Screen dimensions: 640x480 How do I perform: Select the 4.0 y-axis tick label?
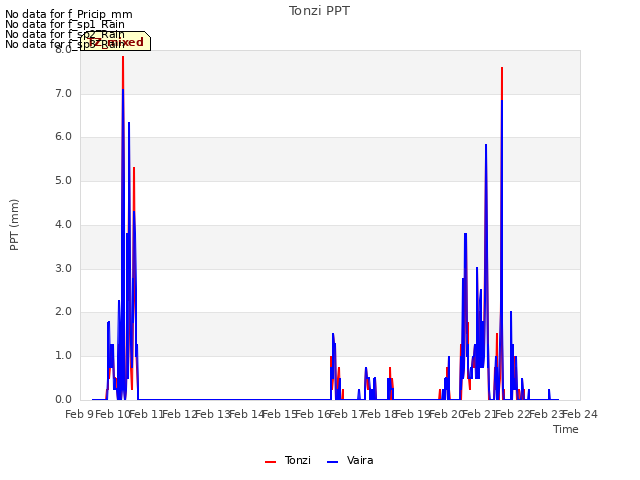point(63,224)
